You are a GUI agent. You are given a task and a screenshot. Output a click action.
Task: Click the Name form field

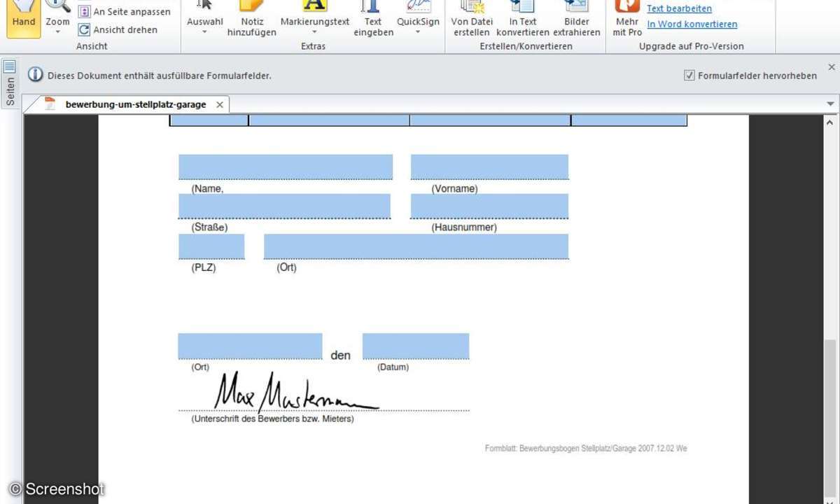coord(286,167)
